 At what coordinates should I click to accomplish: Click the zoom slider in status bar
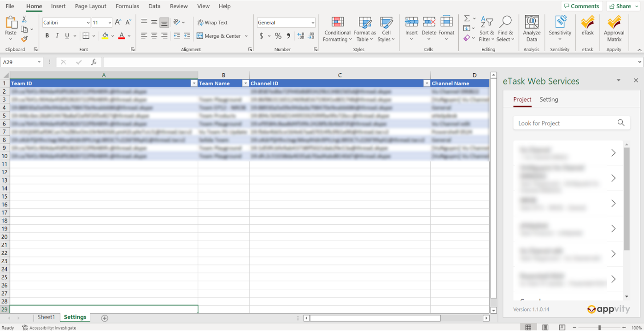click(x=599, y=328)
